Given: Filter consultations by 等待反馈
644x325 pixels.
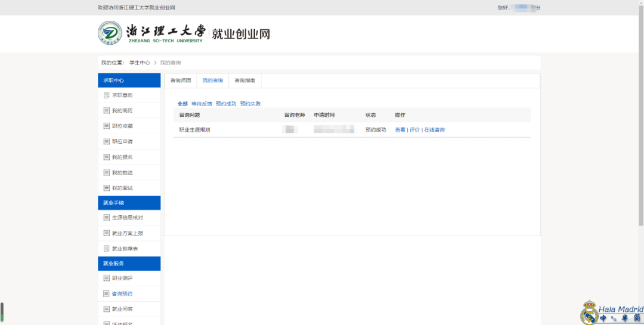Looking at the screenshot, I should (x=202, y=104).
